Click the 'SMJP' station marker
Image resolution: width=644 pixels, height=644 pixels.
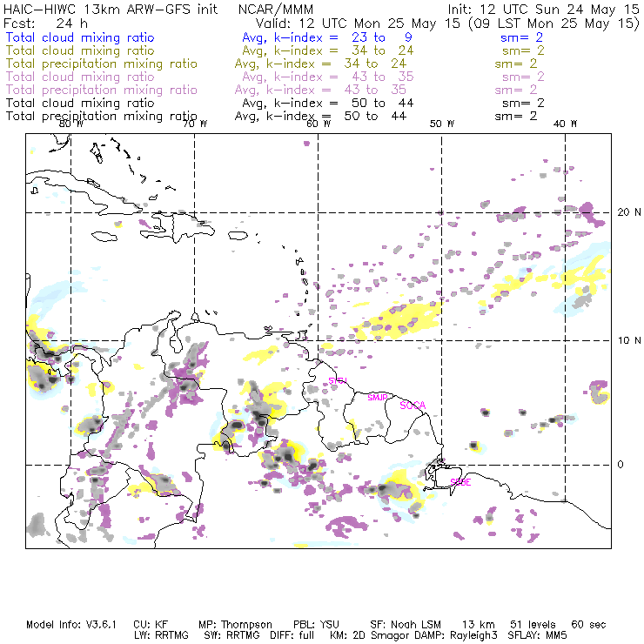pos(378,398)
